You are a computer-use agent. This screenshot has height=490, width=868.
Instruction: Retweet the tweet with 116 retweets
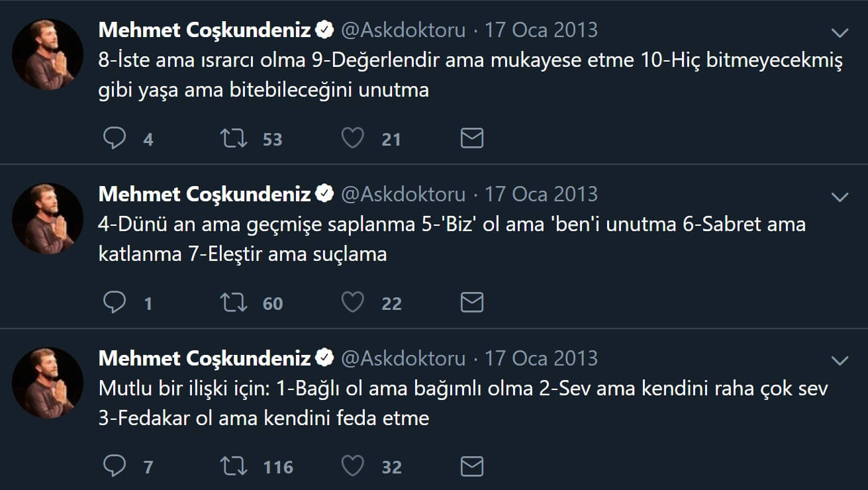coord(234,467)
